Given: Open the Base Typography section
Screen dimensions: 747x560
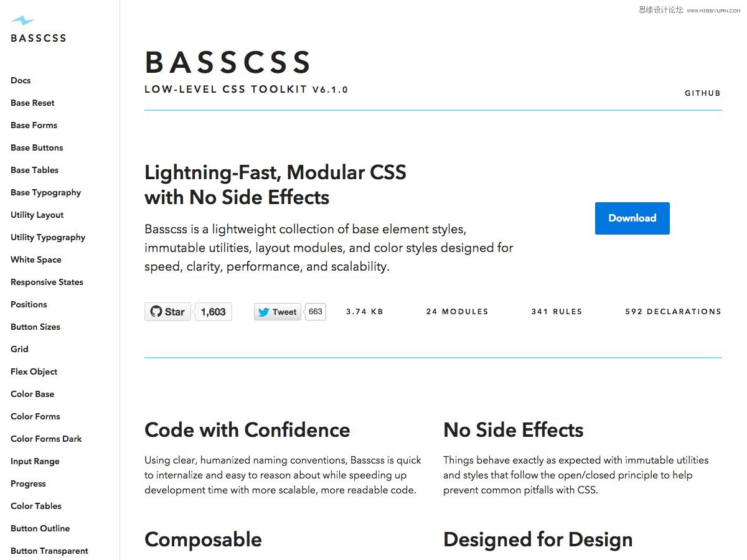Looking at the screenshot, I should [45, 192].
